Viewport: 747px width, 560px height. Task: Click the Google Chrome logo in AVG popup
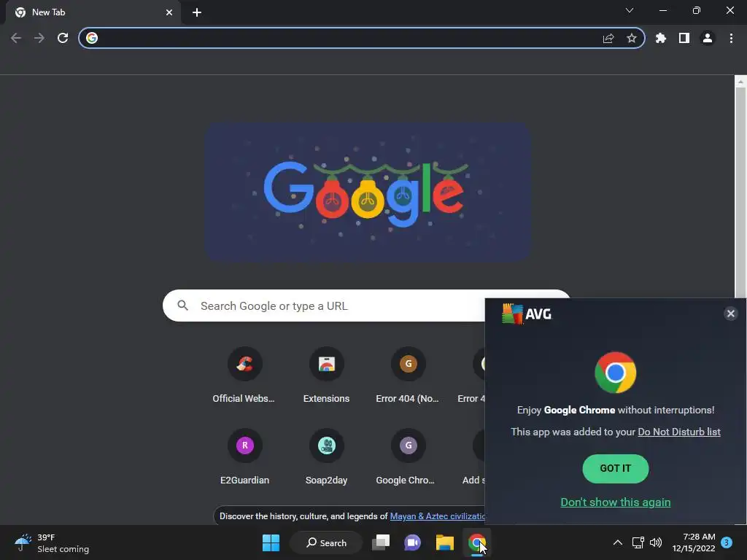615,373
